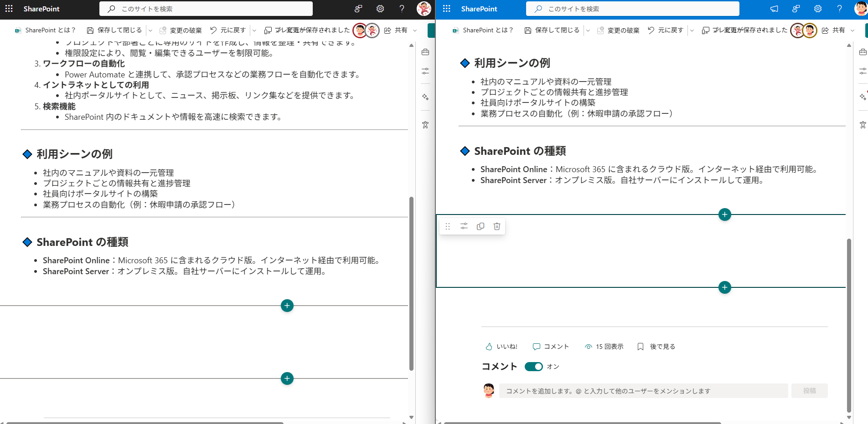Open the megaphone announcements icon in right window
The image size is (868, 424).
click(x=774, y=9)
